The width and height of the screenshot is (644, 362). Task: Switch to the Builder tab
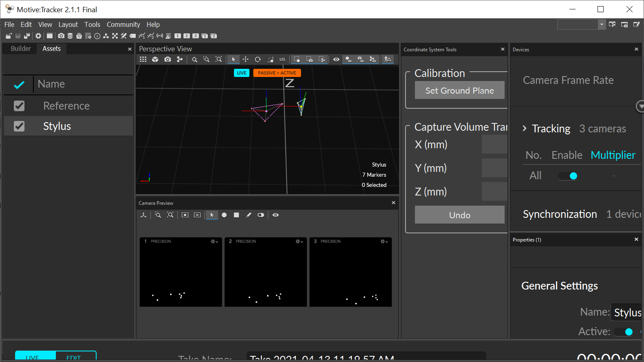(21, 48)
